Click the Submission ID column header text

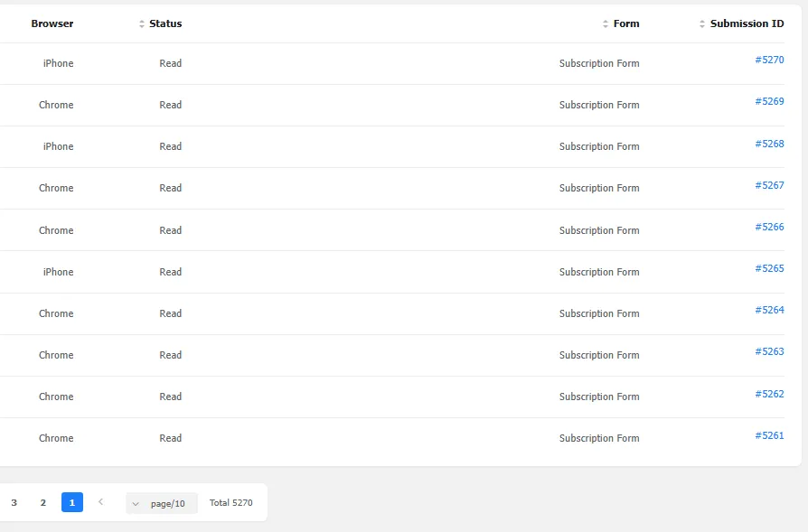[x=747, y=24]
